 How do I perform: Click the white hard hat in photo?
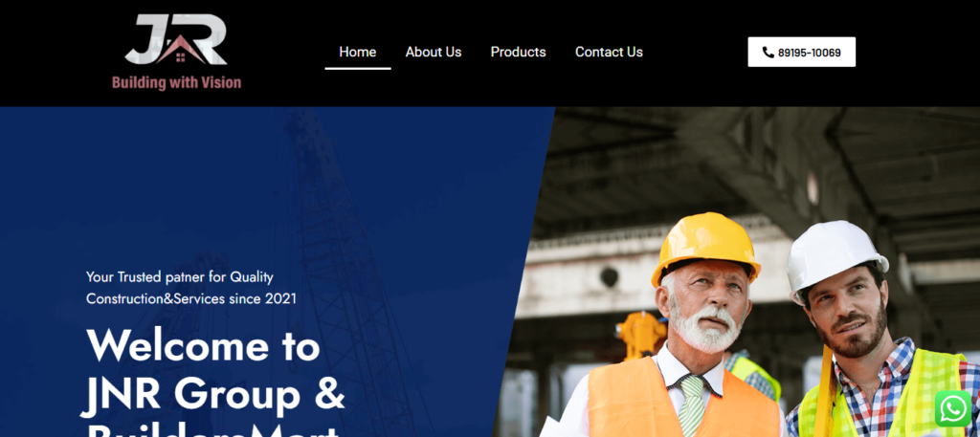click(835, 257)
